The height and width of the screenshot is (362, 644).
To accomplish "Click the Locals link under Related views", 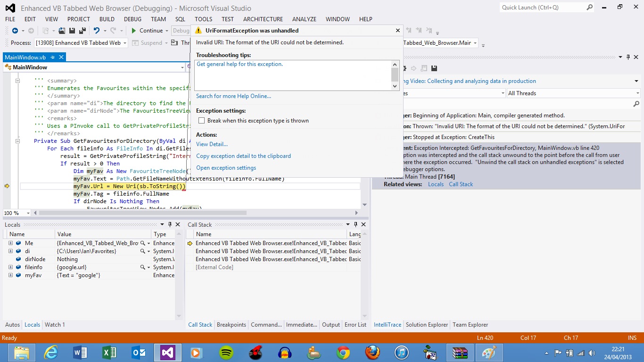I will pyautogui.click(x=436, y=184).
